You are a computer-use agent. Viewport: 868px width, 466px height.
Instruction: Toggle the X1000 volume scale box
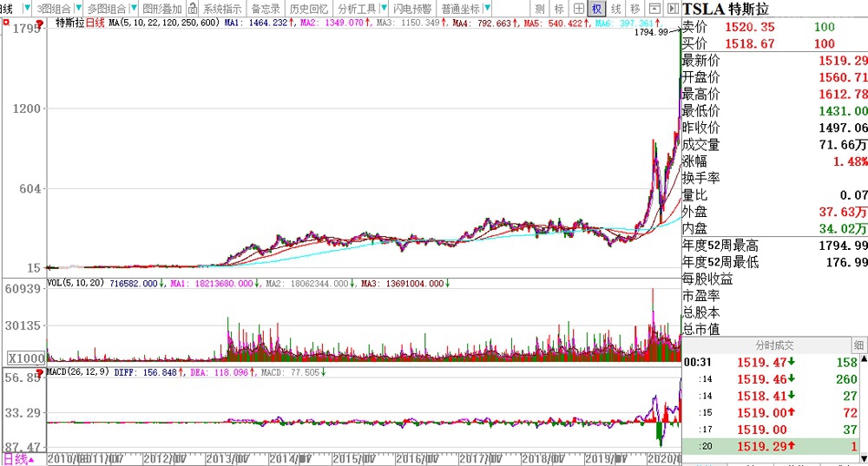(x=25, y=358)
